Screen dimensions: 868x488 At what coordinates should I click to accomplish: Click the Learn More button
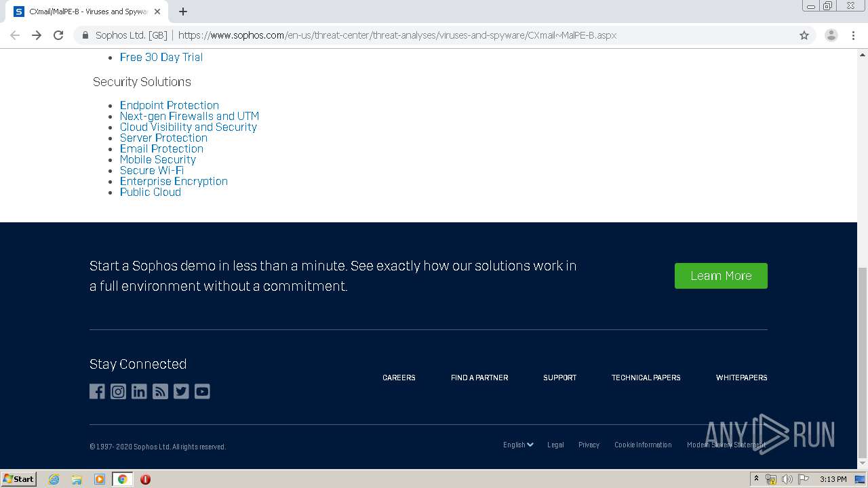tap(721, 276)
